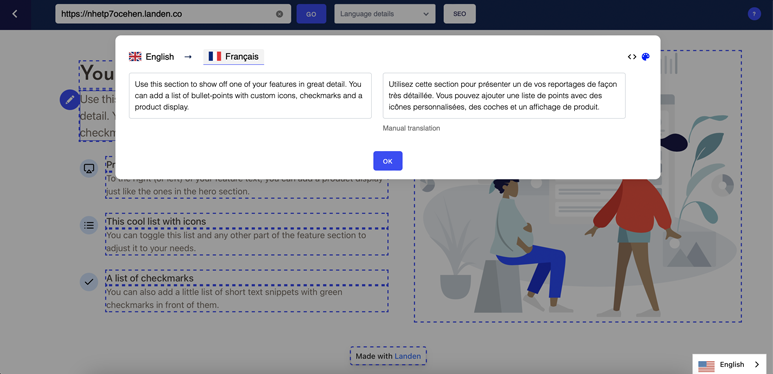Click the English source text box
This screenshot has width=773, height=374.
250,96
